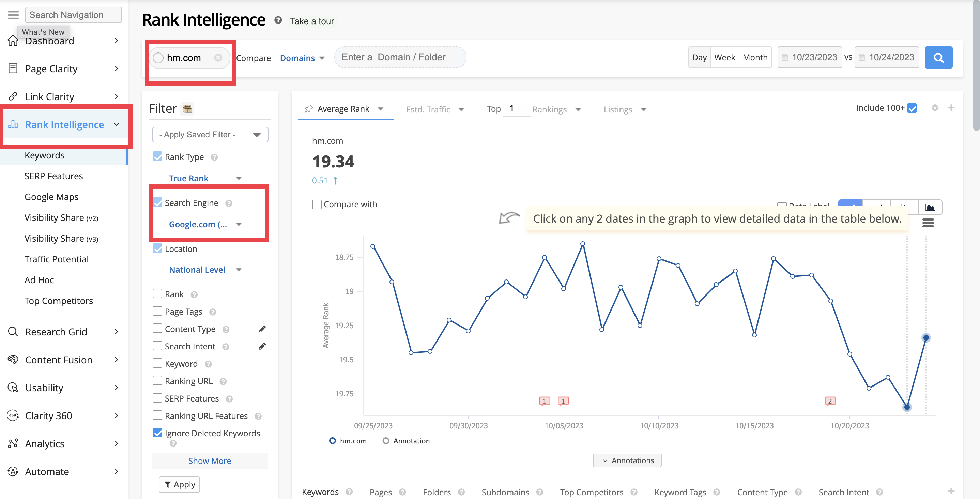The height and width of the screenshot is (499, 980).
Task: Open the chart hamburger export menu
Action: click(928, 223)
